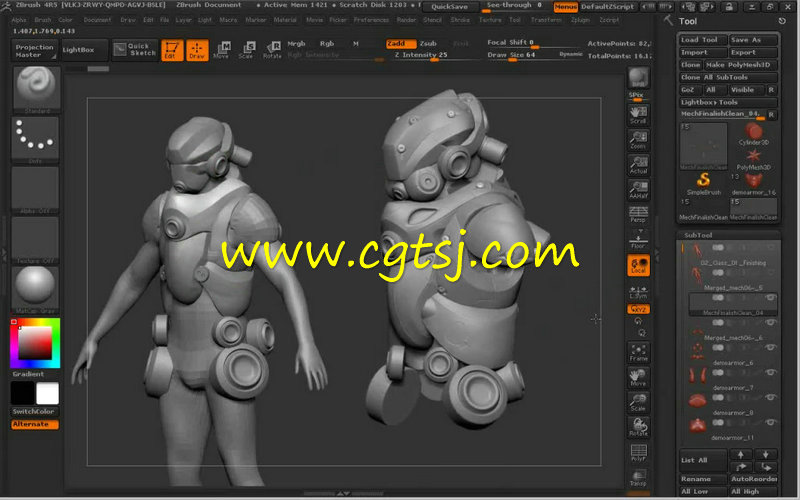The width and height of the screenshot is (800, 500).
Task: Toggle Persp perspective view
Action: click(638, 214)
